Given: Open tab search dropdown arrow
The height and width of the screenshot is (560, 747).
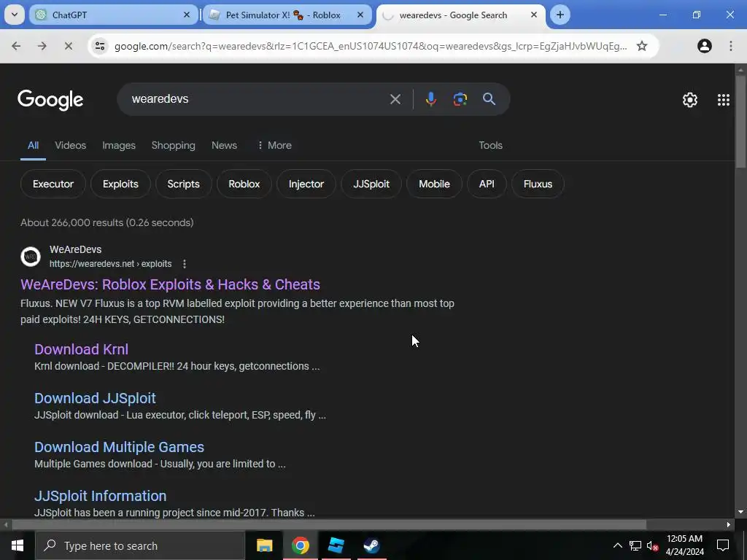Looking at the screenshot, I should [15, 15].
